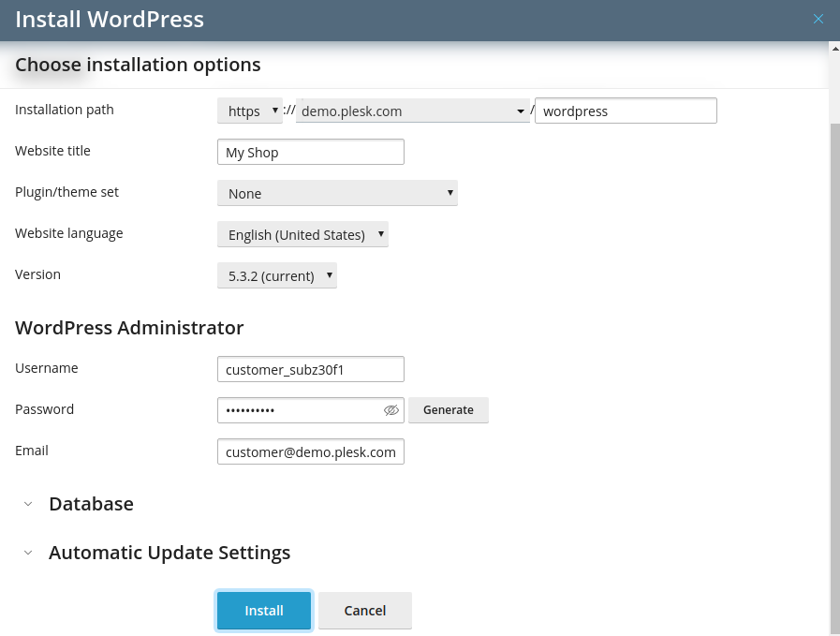Open the https protocol dropdown
840x636 pixels.
click(250, 111)
